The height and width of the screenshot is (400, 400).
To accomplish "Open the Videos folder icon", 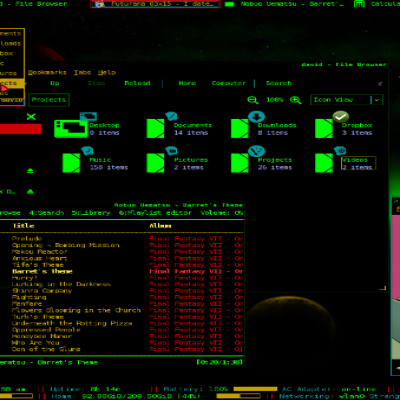I will (x=324, y=163).
